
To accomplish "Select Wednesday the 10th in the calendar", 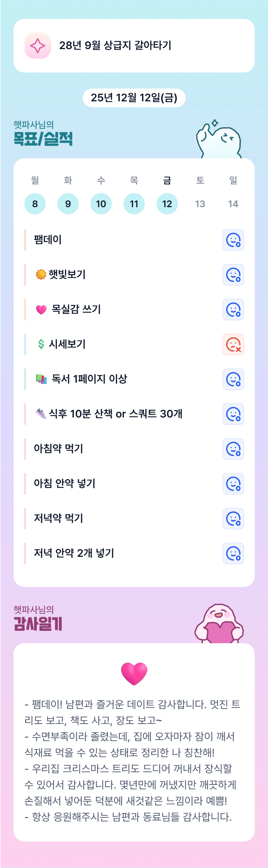I will [101, 204].
